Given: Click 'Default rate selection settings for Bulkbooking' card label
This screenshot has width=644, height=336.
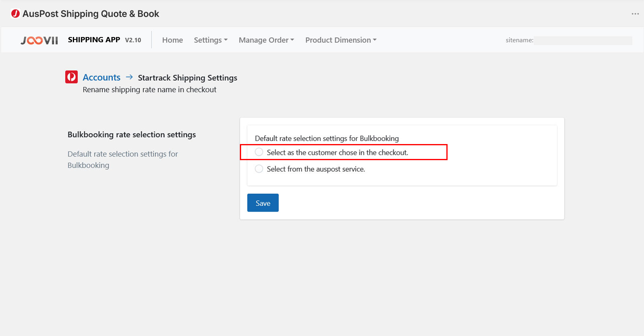Looking at the screenshot, I should pyautogui.click(x=327, y=138).
